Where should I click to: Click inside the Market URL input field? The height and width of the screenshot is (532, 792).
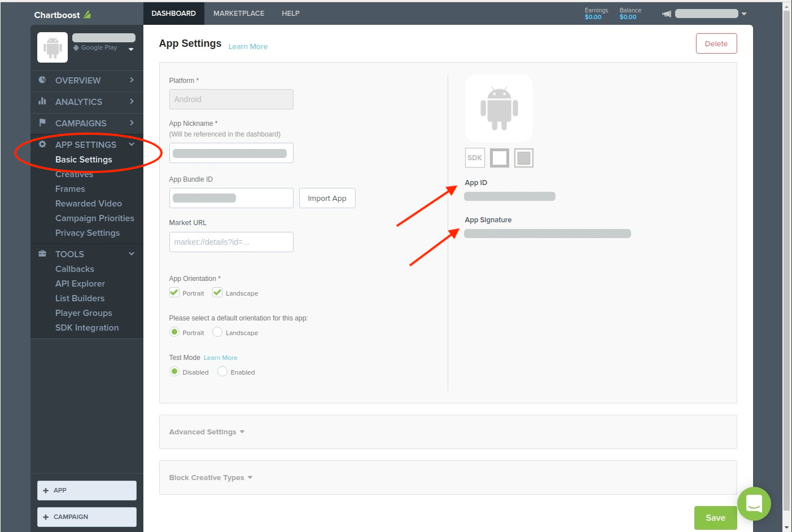click(231, 241)
